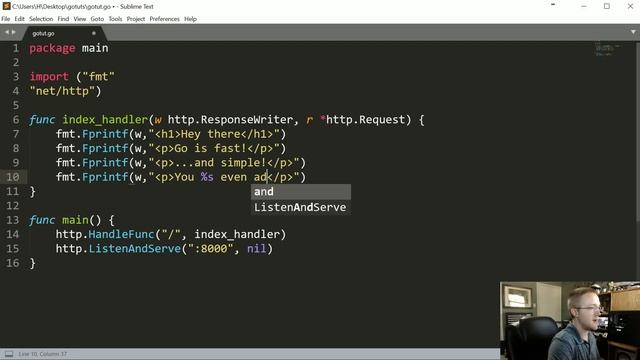The image size is (640, 360).
Task: Open the Preferences menu
Action: pyautogui.click(x=164, y=19)
